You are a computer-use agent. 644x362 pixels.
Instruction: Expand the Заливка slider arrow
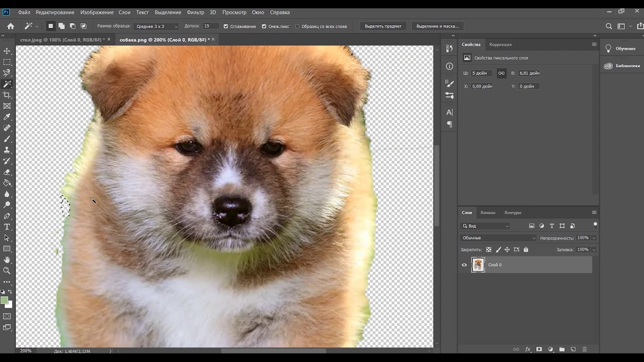594,249
